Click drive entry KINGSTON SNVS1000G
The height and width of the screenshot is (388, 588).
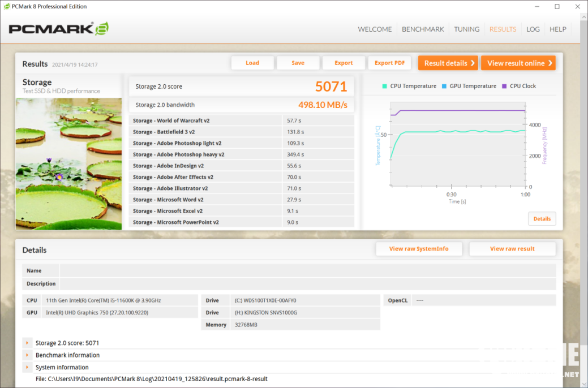pyautogui.click(x=266, y=313)
